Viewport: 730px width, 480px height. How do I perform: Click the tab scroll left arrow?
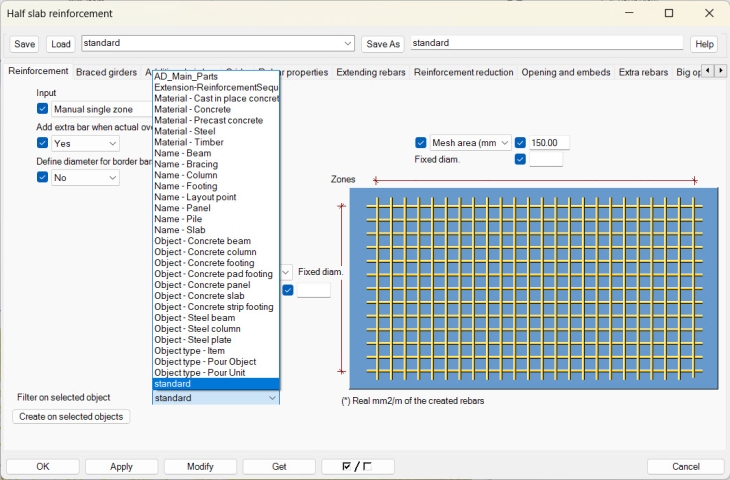(707, 71)
